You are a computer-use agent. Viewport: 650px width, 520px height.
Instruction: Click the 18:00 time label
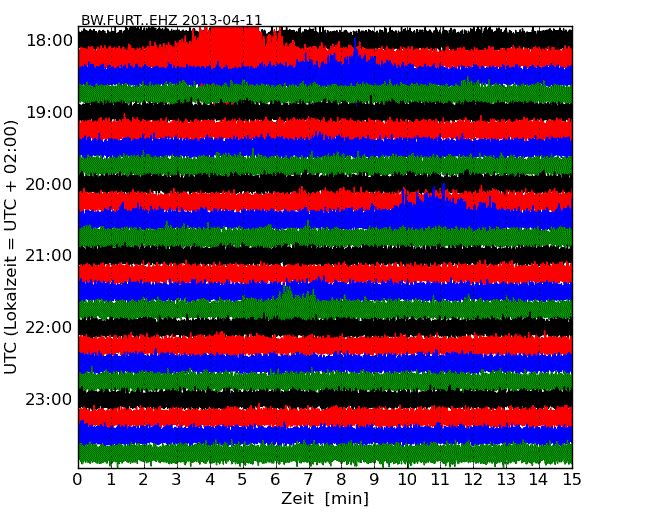click(x=49, y=41)
